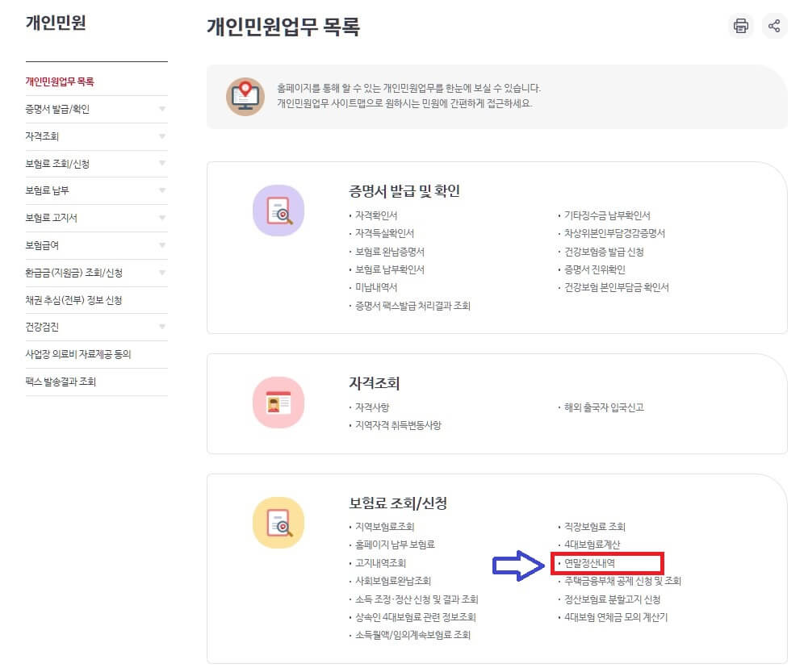Expand the 환급금(지원금) 조회/신청 sidebar arrow

pyautogui.click(x=162, y=273)
